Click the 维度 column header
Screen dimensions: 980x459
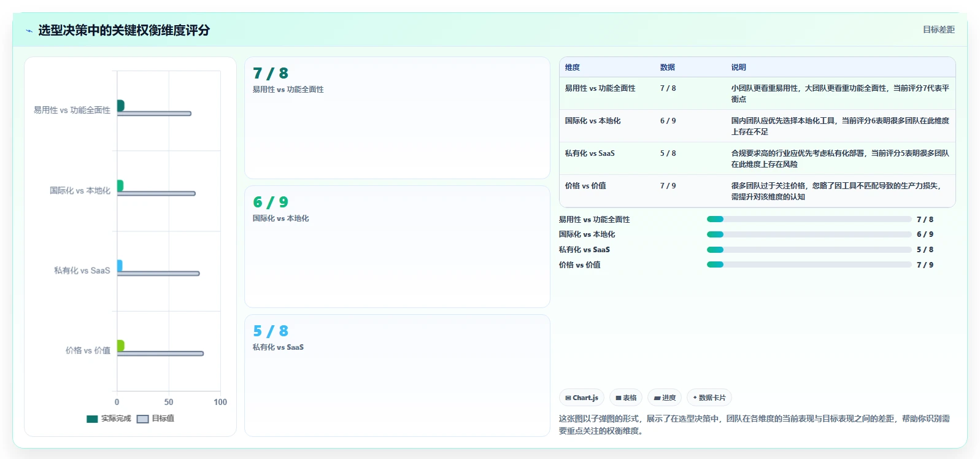(x=573, y=67)
